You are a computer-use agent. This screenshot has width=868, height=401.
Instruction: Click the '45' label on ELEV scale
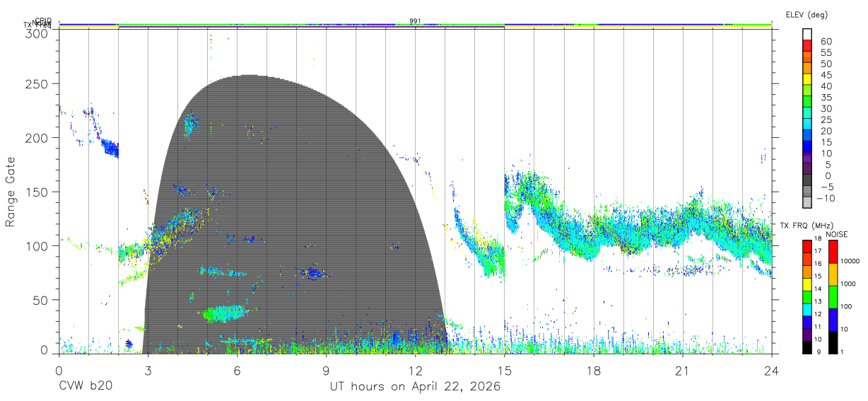click(x=826, y=75)
